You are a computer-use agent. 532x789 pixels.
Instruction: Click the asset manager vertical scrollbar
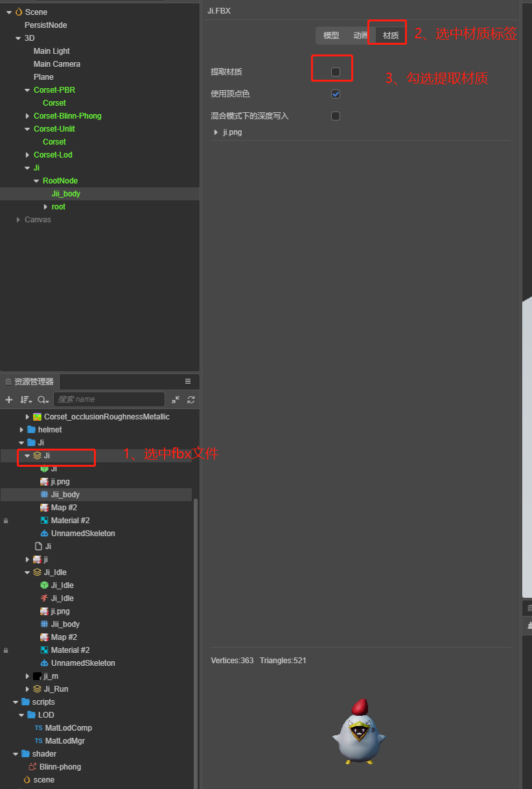(195, 642)
